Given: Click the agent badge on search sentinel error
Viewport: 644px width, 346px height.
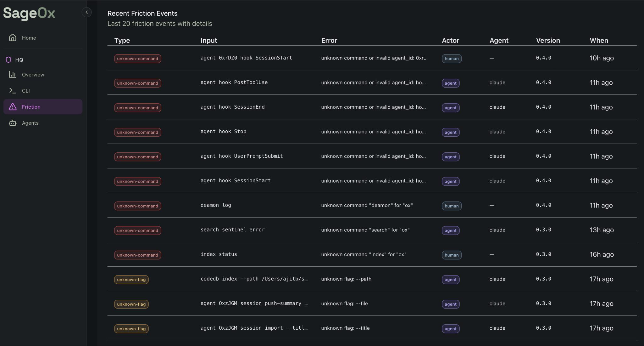Looking at the screenshot, I should coord(450,230).
